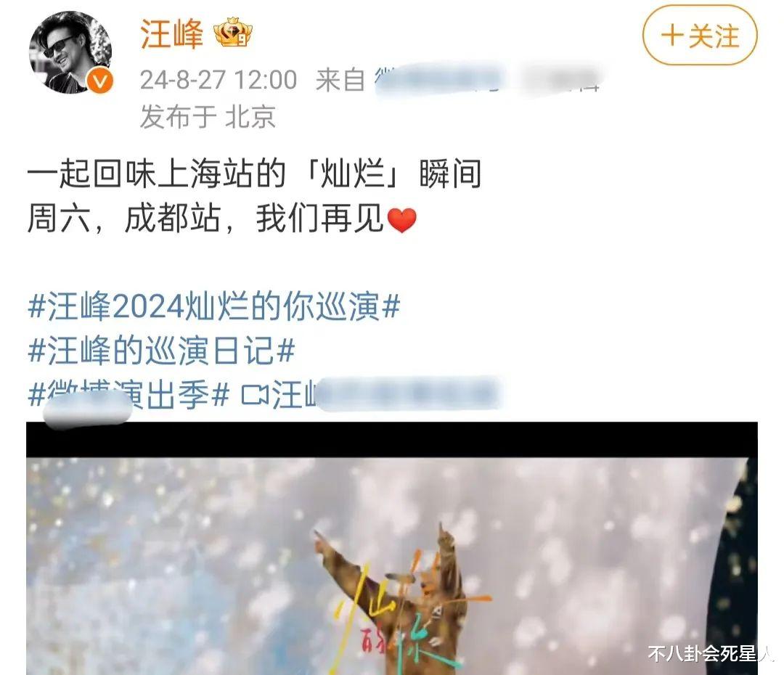Open the 汪峰 username link

pyautogui.click(x=172, y=34)
